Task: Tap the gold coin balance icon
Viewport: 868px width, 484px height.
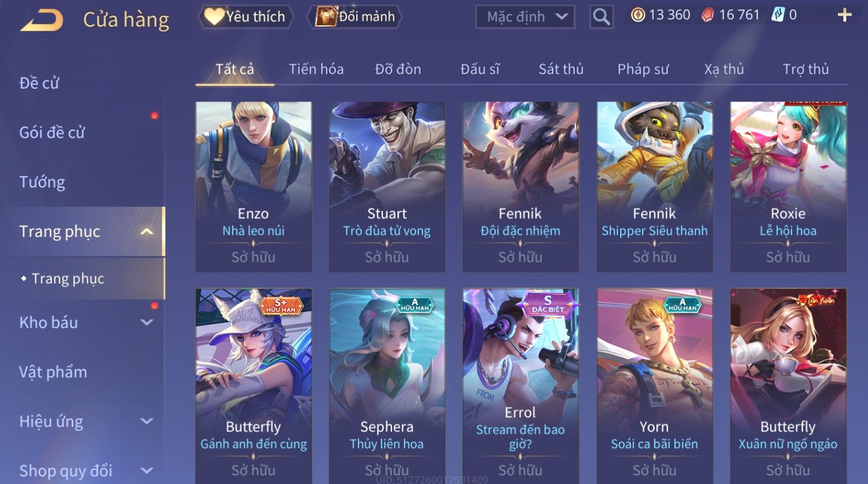Action: 637,15
